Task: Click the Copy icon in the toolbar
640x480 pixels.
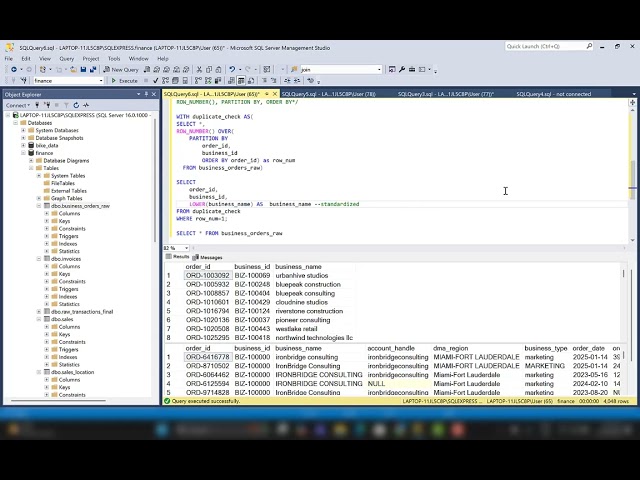Action: 209,69
